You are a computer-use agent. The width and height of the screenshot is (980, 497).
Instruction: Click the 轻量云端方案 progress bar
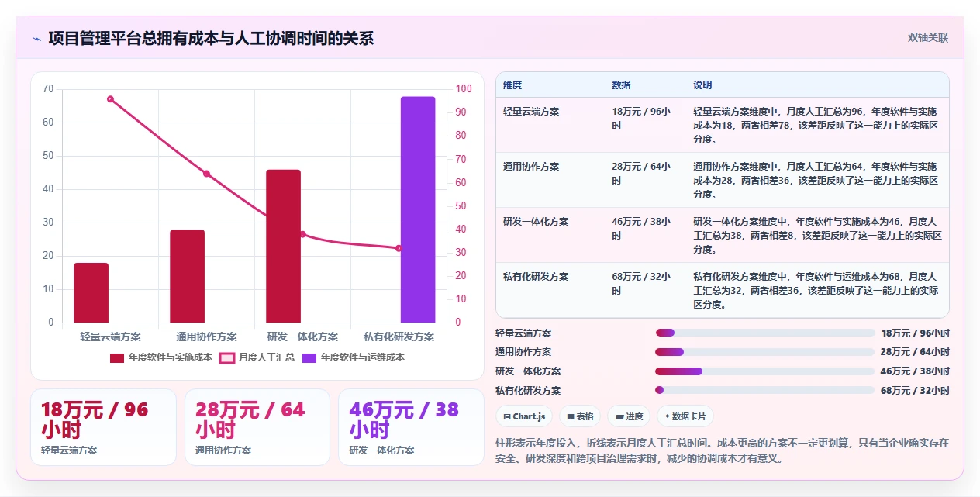tap(765, 333)
